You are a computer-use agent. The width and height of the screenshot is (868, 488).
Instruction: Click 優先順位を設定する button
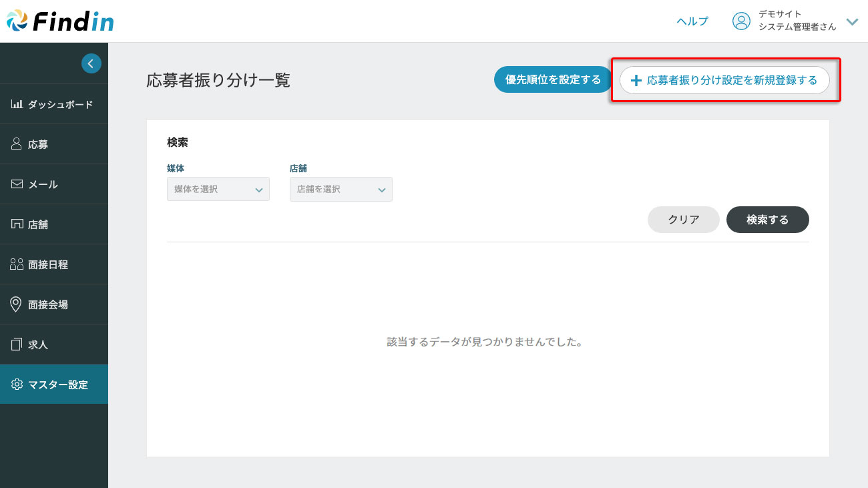(x=553, y=80)
